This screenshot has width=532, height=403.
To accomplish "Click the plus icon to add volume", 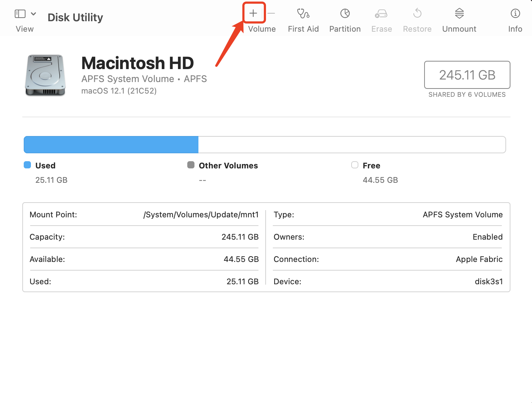I will click(253, 13).
